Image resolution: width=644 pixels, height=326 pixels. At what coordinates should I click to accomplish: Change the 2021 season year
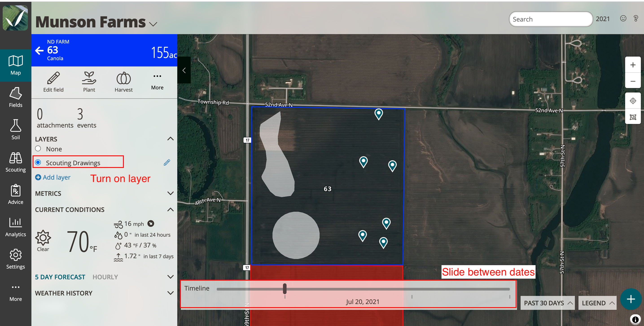coord(602,19)
